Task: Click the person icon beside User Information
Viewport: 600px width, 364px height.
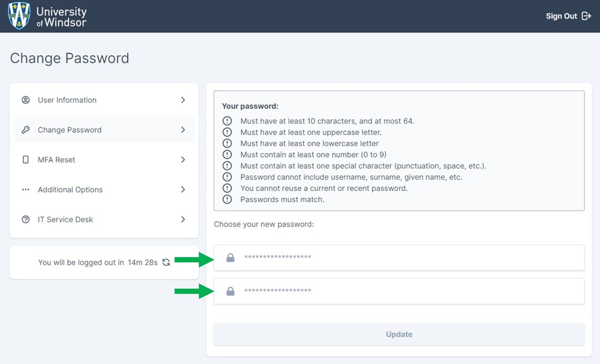Action: coord(25,100)
